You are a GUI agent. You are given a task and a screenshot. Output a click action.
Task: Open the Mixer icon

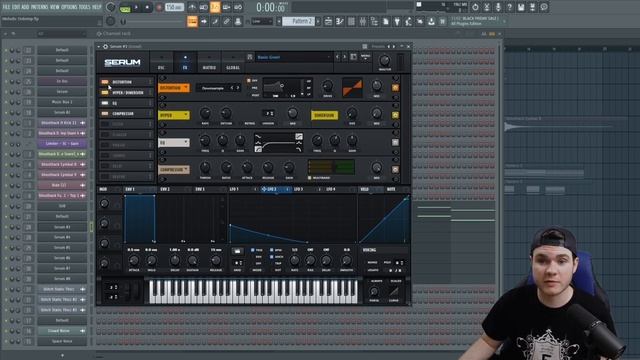(362, 22)
